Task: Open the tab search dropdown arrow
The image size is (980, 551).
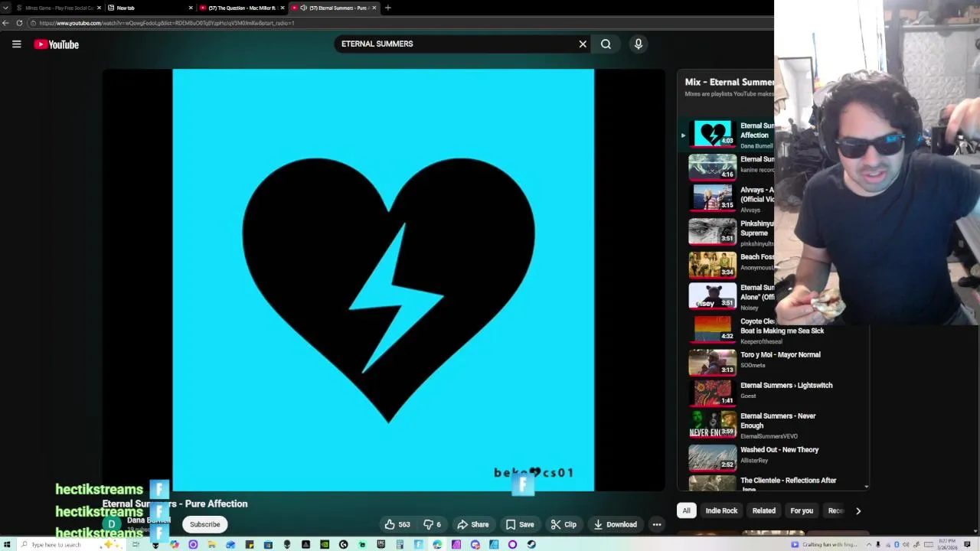Action: [6, 8]
